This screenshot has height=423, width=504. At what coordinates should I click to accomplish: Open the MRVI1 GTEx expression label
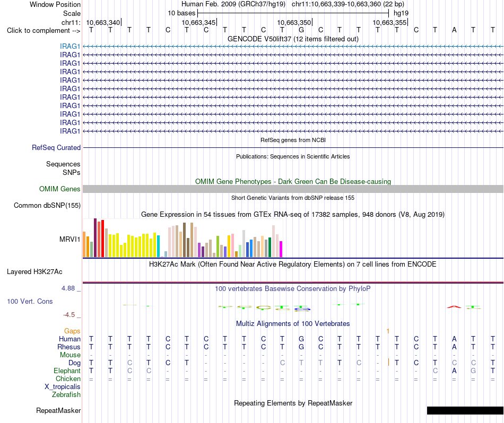click(x=69, y=239)
